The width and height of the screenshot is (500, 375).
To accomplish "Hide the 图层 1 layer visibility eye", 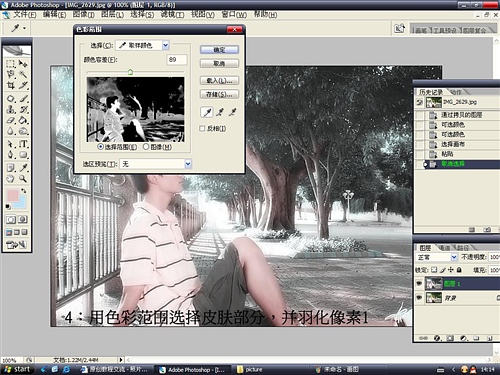I will (x=419, y=284).
